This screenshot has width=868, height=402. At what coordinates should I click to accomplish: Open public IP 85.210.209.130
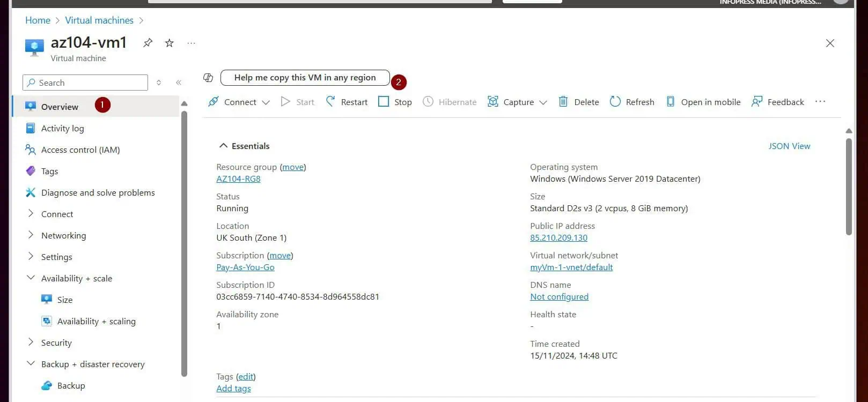[558, 238]
